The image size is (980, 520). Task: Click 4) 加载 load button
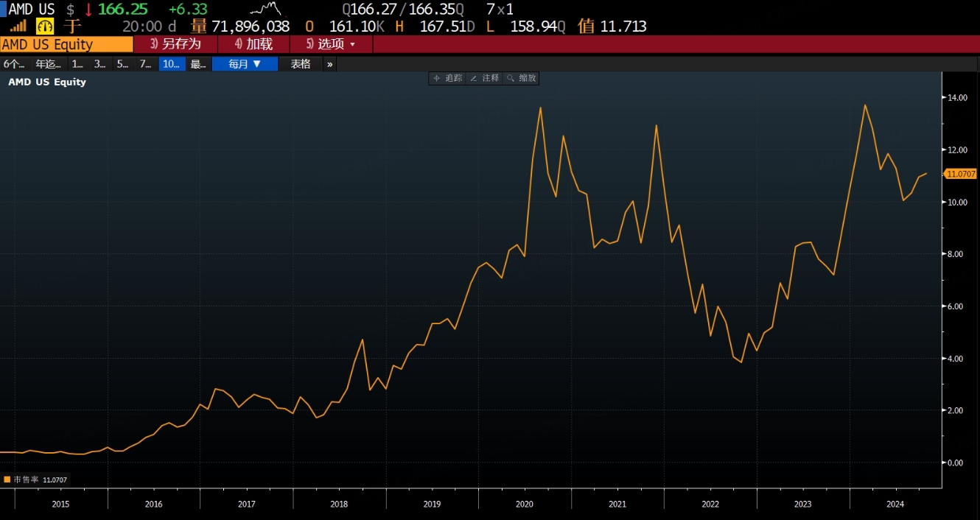[253, 44]
